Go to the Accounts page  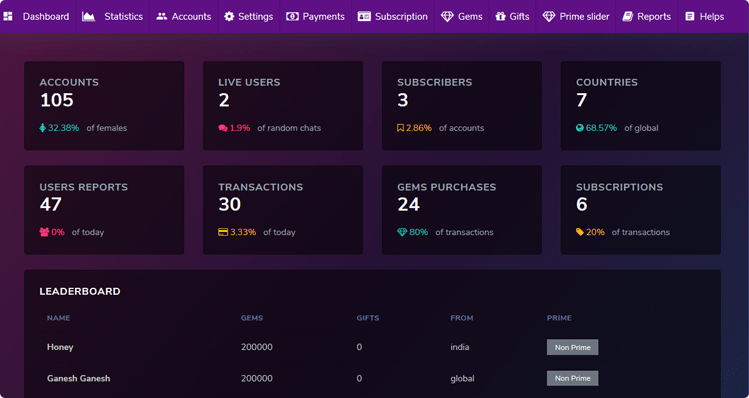[x=192, y=17]
